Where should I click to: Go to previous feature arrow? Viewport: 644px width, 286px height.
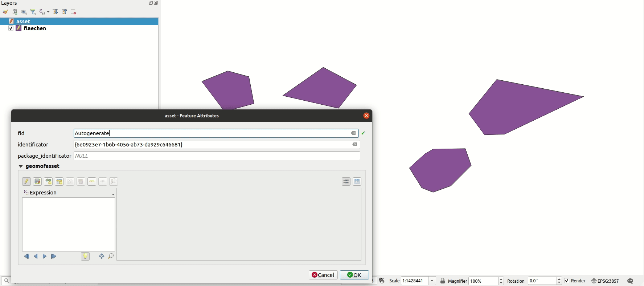pyautogui.click(x=36, y=257)
